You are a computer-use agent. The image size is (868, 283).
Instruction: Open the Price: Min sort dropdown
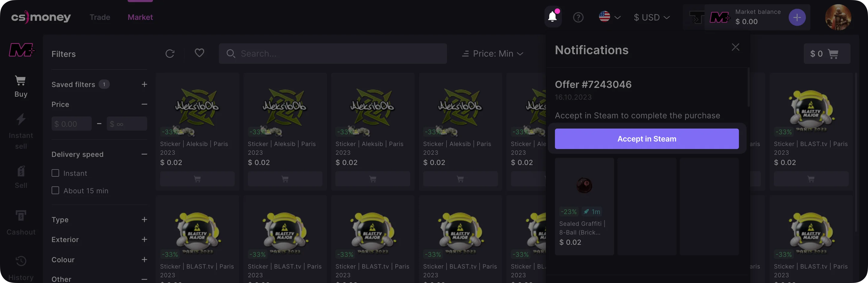click(x=493, y=54)
